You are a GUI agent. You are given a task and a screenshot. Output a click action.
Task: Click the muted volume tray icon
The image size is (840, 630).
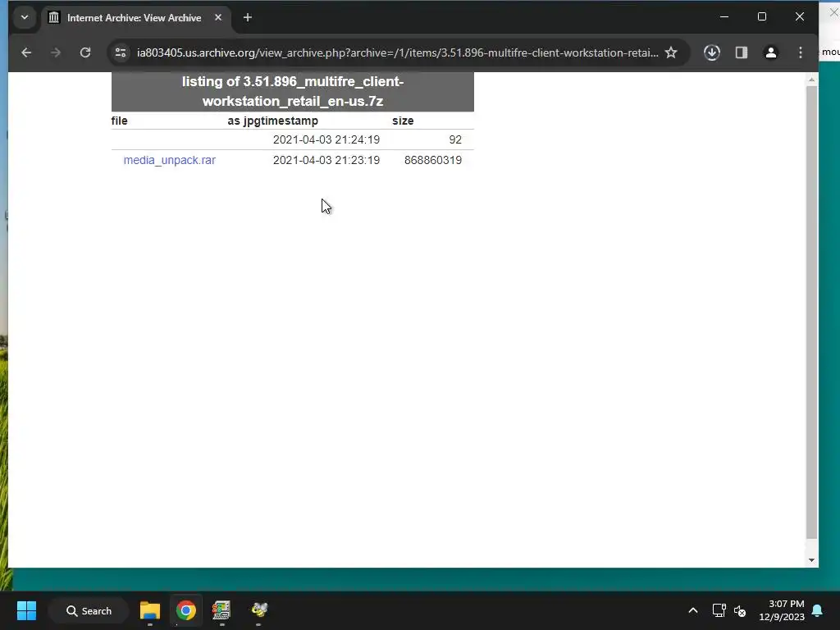tap(740, 610)
